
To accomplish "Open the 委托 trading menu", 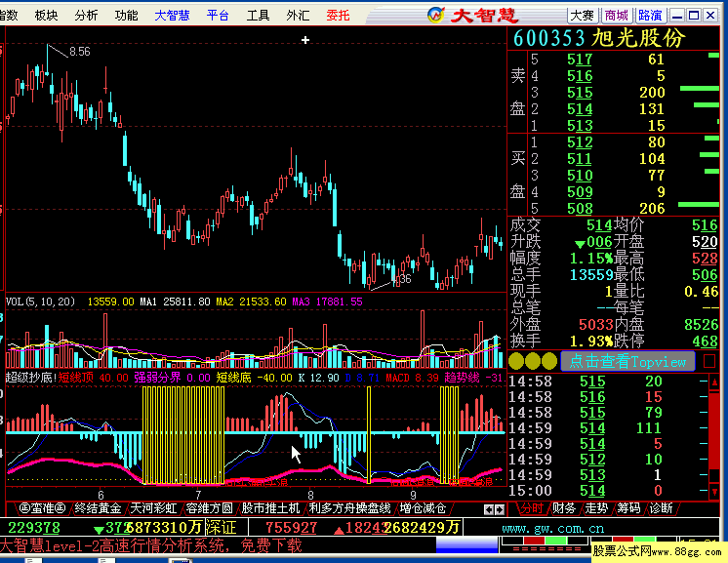I will (338, 16).
